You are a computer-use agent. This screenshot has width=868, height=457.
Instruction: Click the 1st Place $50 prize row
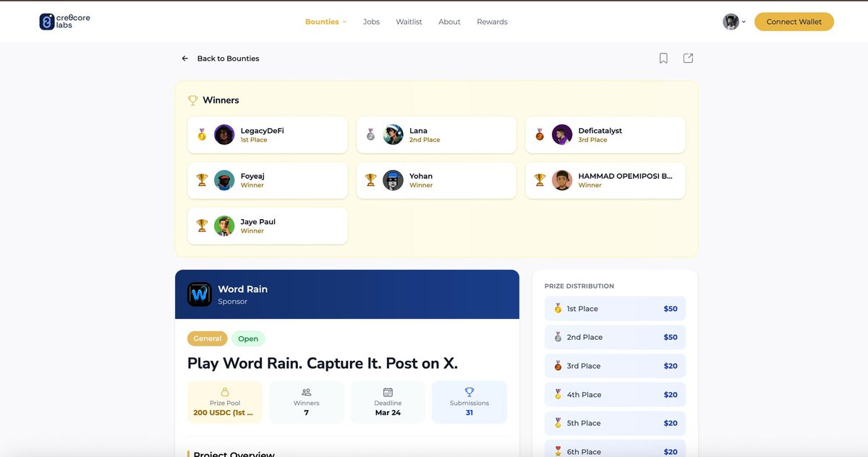click(x=615, y=309)
